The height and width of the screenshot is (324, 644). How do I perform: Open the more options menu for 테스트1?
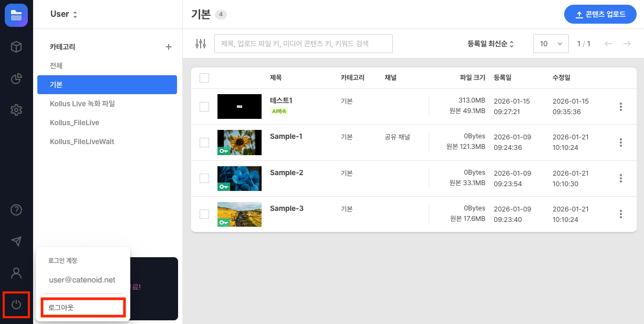pos(621,107)
